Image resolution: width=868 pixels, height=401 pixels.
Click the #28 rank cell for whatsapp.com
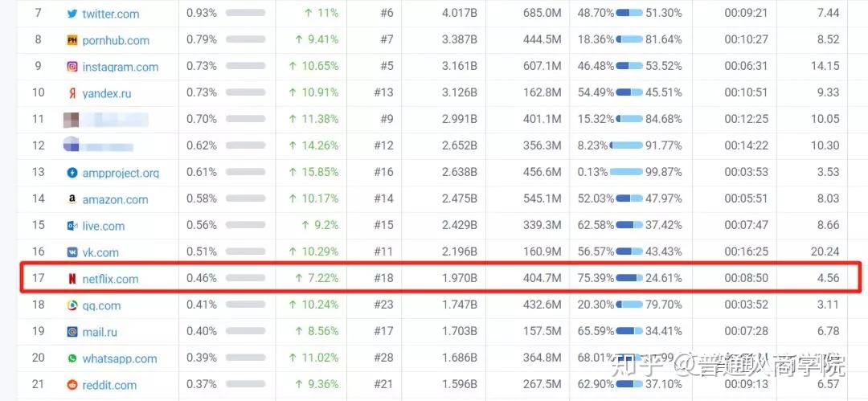(383, 358)
